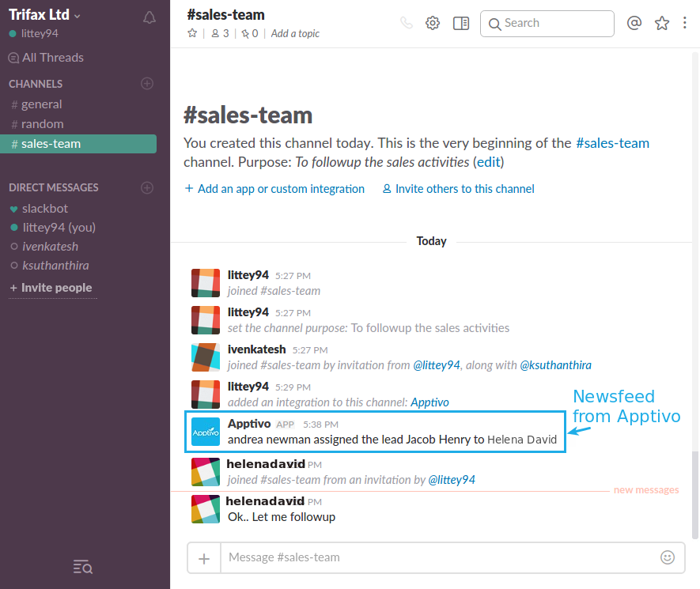The image size is (700, 589).
Task: Click the Apptivo sender name
Action: coord(249,424)
